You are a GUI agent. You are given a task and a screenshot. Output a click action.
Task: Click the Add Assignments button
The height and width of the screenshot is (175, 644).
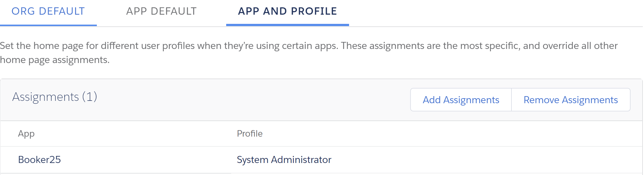tap(461, 100)
